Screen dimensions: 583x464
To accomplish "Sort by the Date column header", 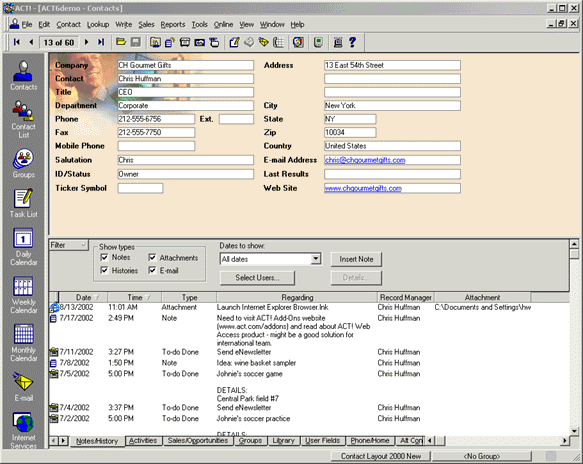I will [83, 297].
